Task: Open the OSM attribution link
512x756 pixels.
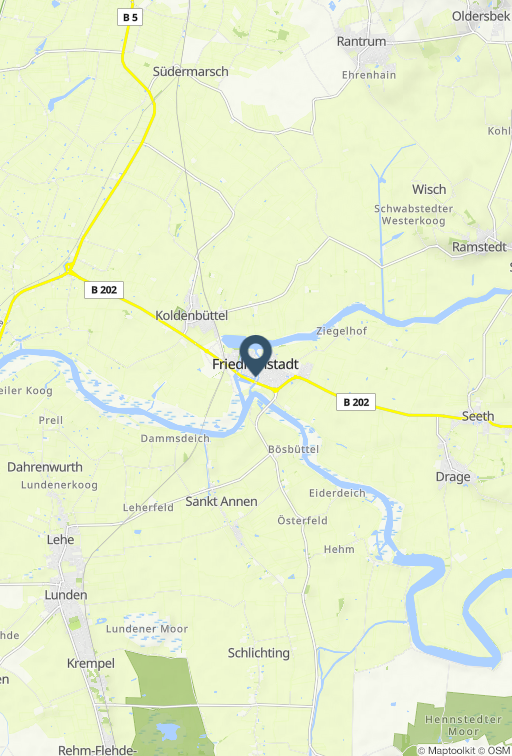Action: coord(499,751)
